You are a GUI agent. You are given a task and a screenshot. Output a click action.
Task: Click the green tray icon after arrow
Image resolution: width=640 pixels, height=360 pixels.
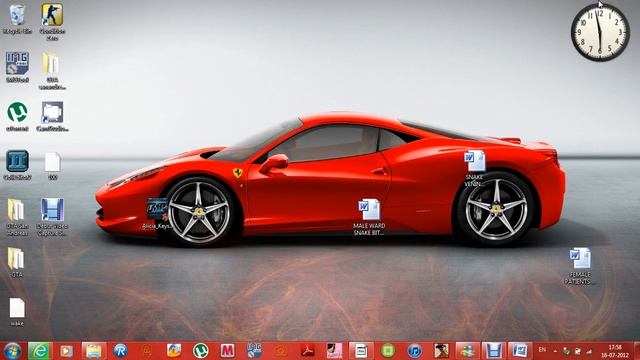(566, 351)
